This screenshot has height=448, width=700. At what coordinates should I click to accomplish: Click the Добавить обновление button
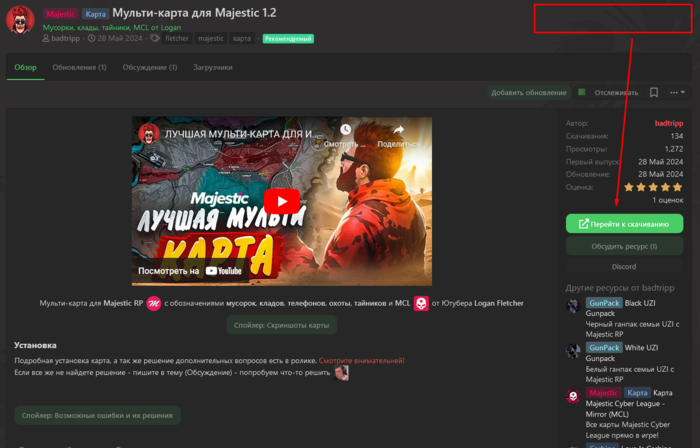tap(529, 92)
